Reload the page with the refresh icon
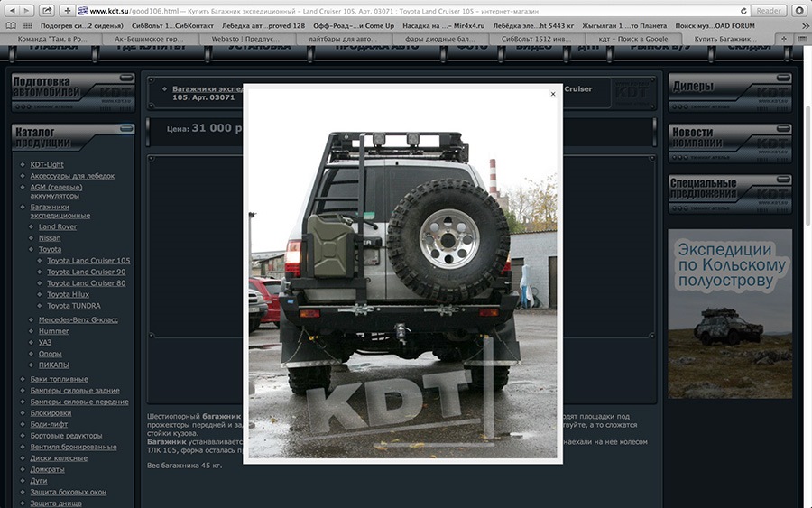812x508 pixels. point(743,10)
